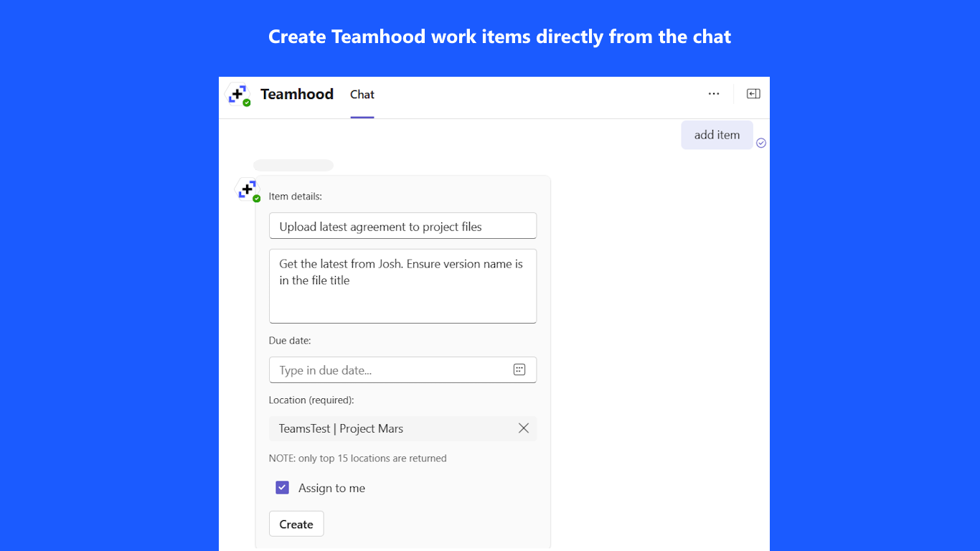
Task: Select the TeamsTest | Project Mars location field
Action: point(387,428)
